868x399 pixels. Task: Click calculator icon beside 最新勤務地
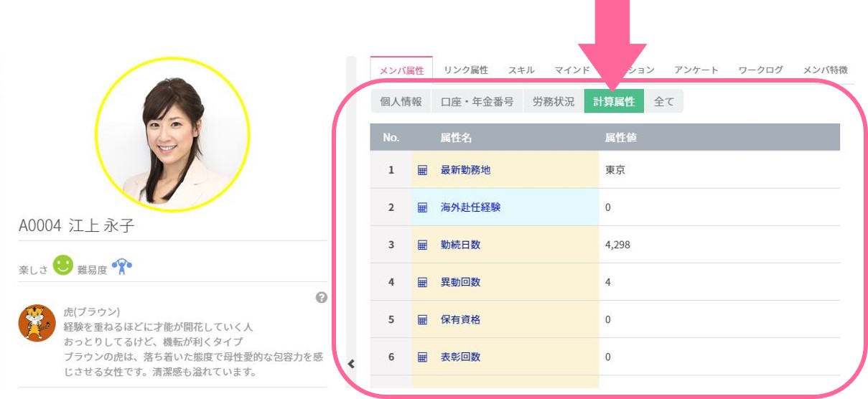pyautogui.click(x=422, y=170)
